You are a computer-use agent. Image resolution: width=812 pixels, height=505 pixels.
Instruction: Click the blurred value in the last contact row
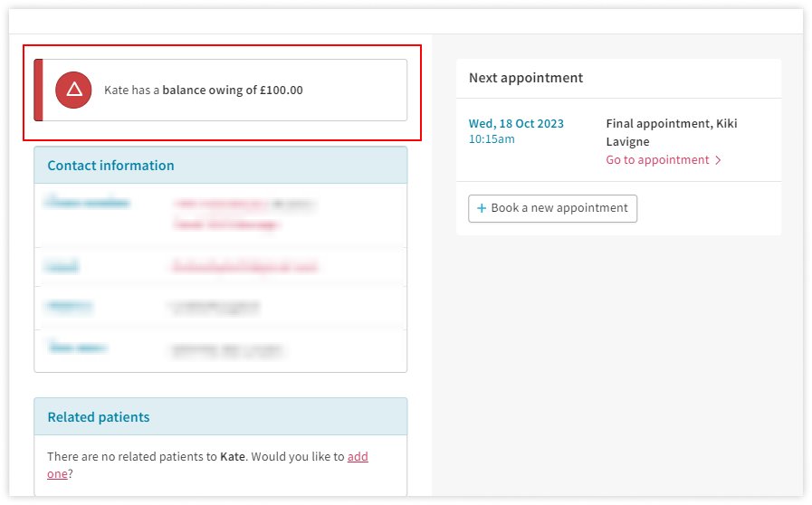pos(228,348)
